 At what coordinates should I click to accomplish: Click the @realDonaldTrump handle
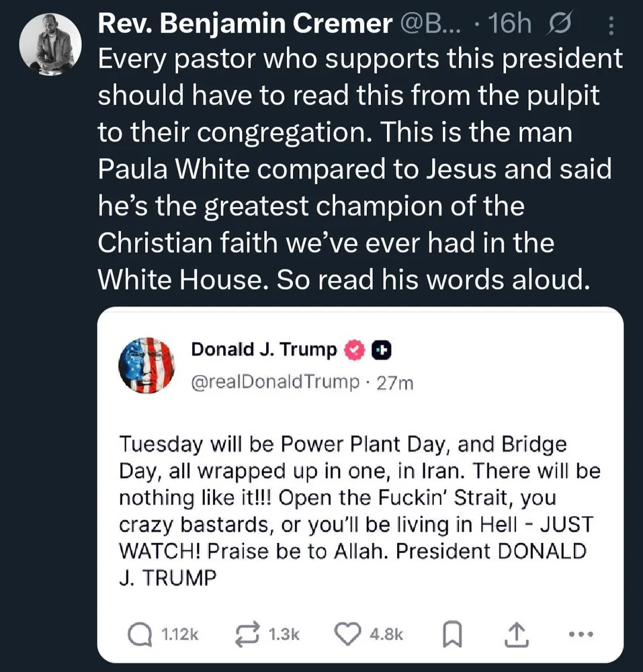(x=275, y=382)
